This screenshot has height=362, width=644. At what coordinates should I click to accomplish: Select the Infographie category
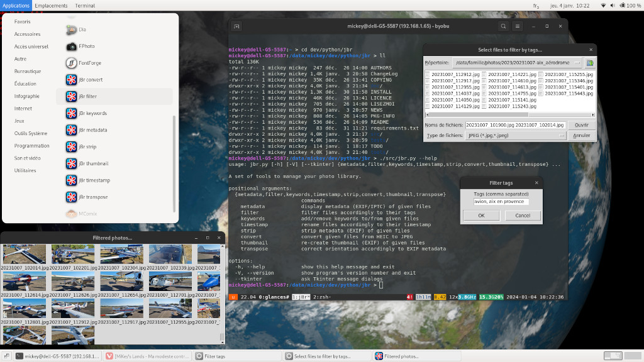pyautogui.click(x=26, y=96)
